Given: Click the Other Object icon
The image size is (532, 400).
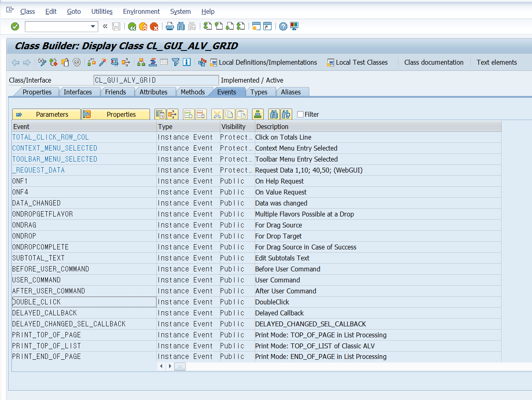Looking at the screenshot, I should [x=65, y=62].
